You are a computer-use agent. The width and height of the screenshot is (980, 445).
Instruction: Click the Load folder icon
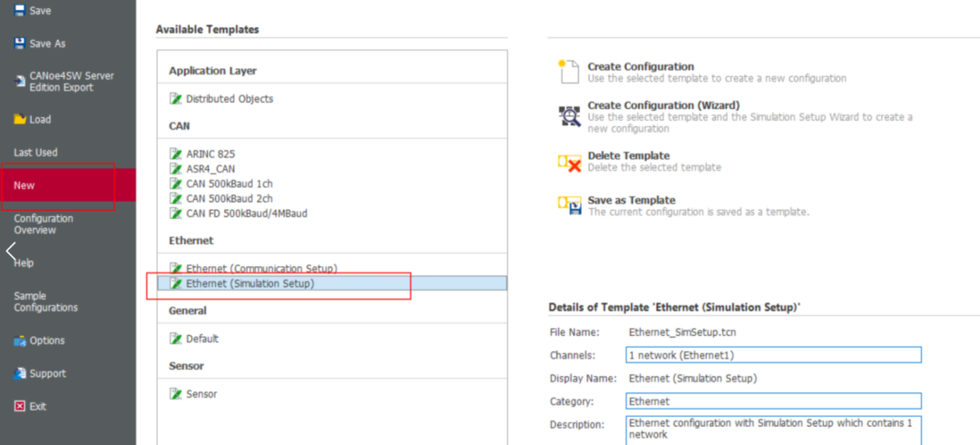[20, 119]
